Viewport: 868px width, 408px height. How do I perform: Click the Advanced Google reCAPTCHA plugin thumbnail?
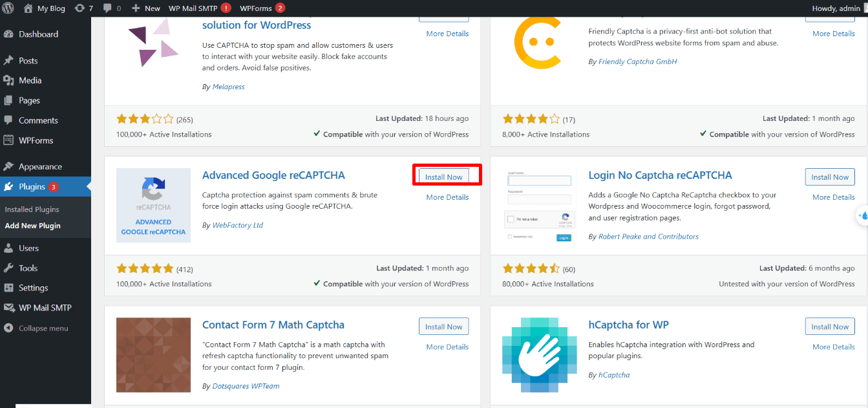(x=153, y=205)
